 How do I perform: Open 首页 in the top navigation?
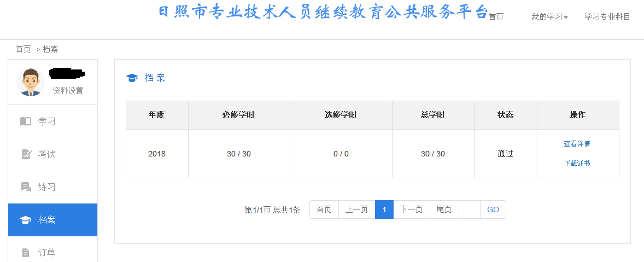496,17
